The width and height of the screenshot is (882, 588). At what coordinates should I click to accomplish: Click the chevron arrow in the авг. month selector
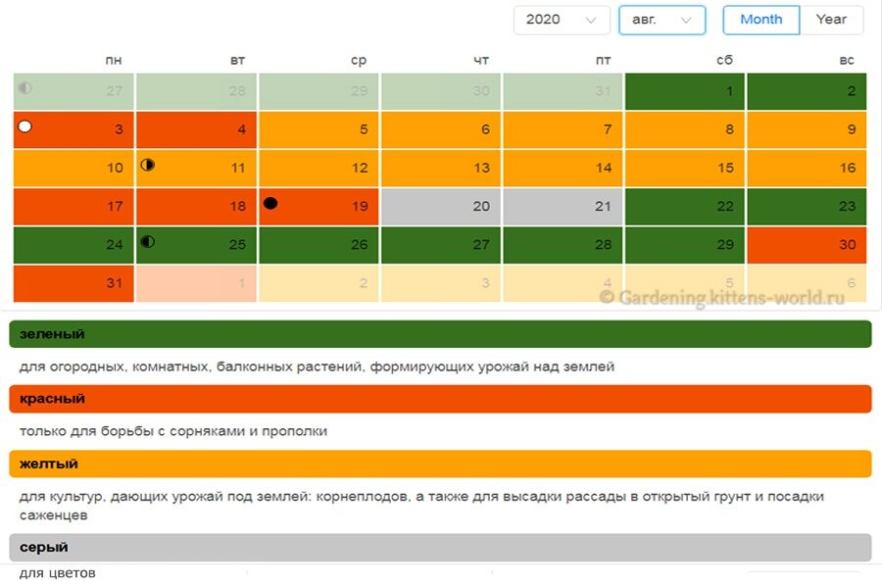(x=686, y=20)
